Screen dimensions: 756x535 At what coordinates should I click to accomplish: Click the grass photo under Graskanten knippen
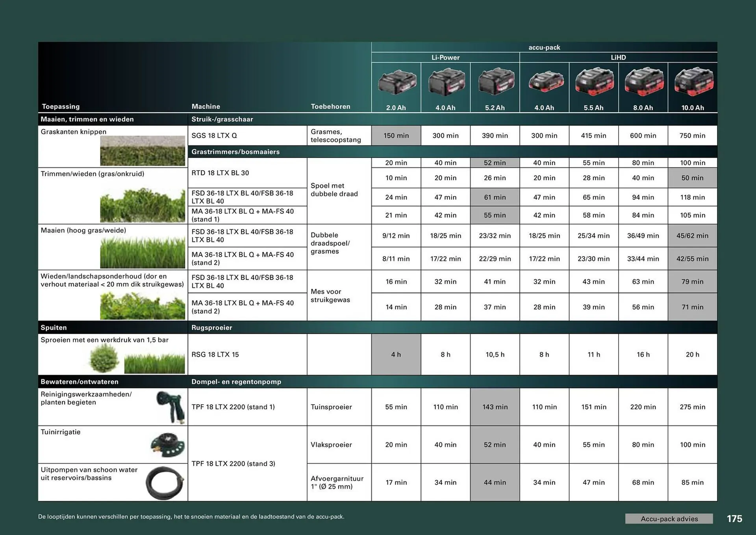tap(143, 152)
